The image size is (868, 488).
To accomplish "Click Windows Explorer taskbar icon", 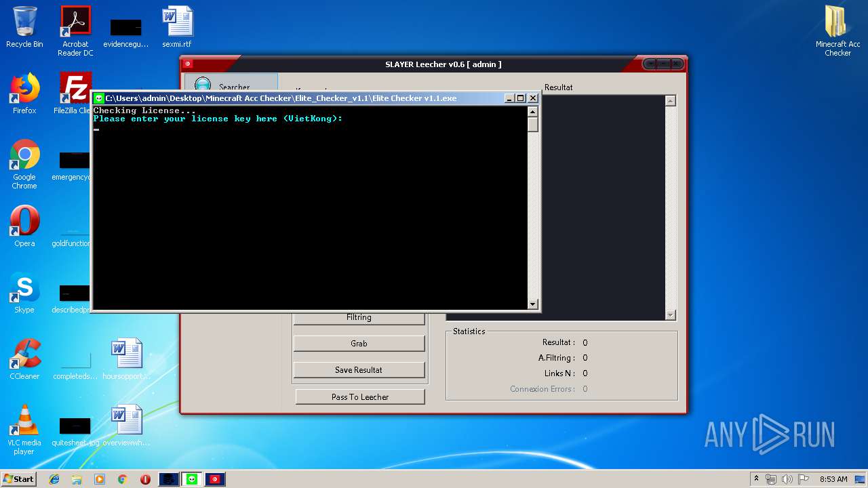I will point(77,479).
